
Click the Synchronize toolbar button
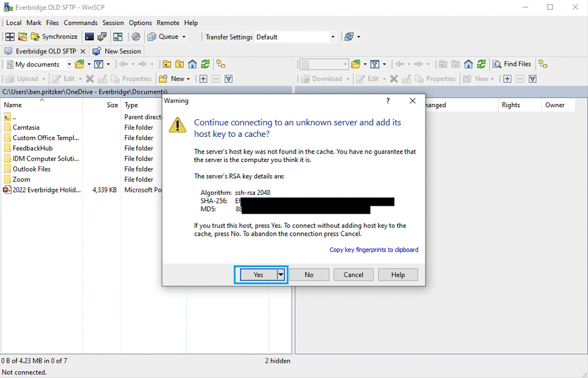[x=54, y=37]
